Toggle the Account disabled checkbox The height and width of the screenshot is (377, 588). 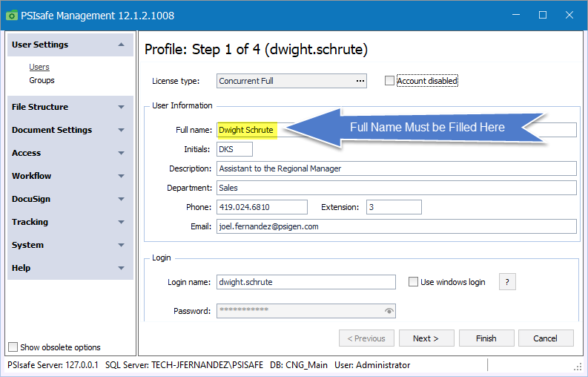[389, 81]
